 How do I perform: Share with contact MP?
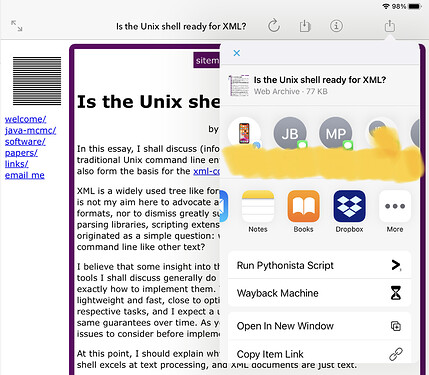coord(336,133)
